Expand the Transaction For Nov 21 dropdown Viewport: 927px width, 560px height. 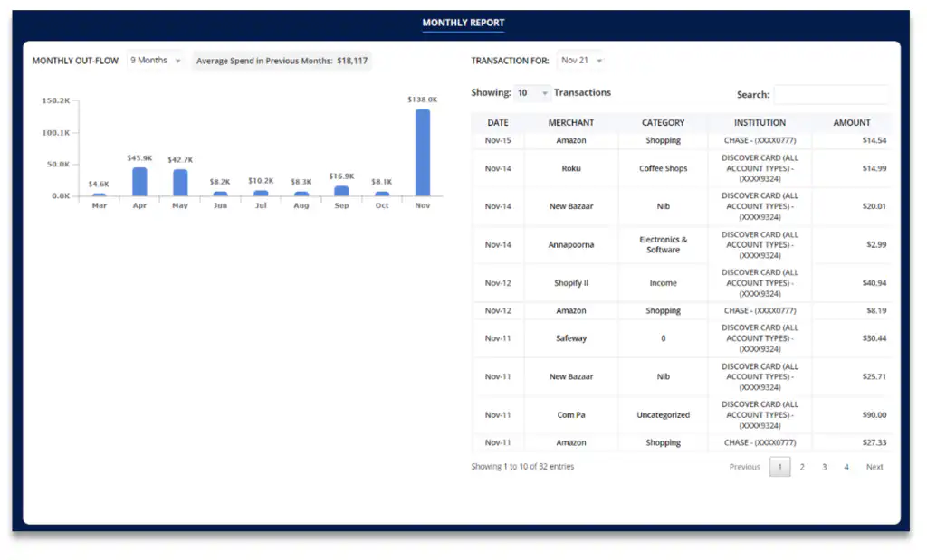(580, 61)
